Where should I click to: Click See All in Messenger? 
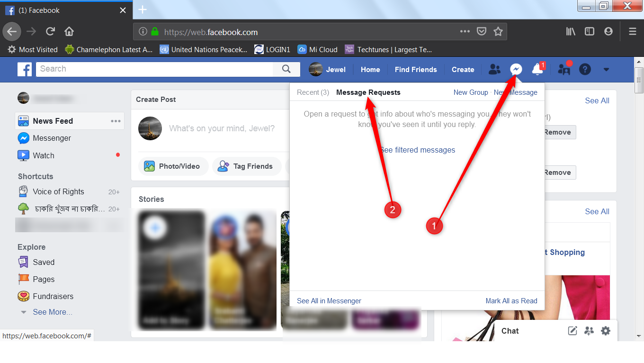[x=329, y=301]
